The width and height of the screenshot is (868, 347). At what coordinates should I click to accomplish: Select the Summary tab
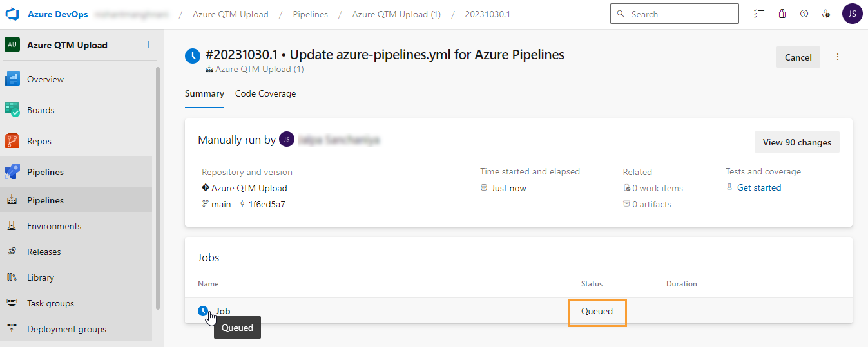[204, 94]
